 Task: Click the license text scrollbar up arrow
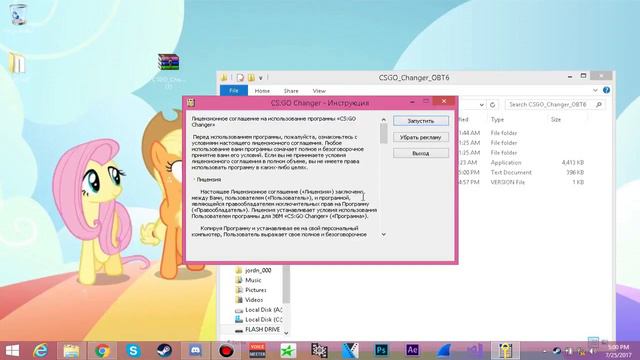click(383, 120)
